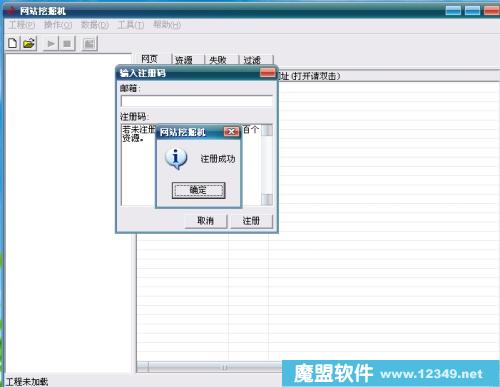The image size is (500, 387).
Task: Click the new project toolbar icon
Action: point(13,43)
